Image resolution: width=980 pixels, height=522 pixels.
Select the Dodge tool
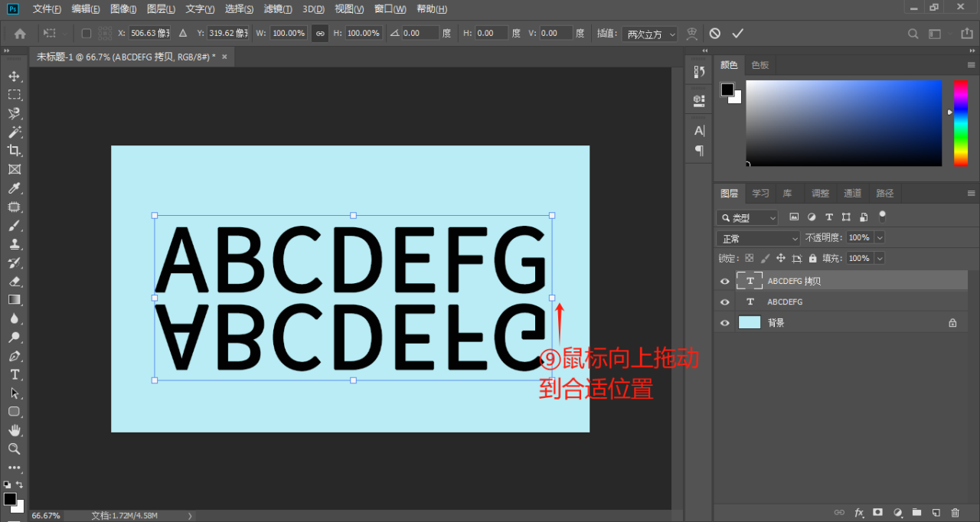tap(14, 338)
